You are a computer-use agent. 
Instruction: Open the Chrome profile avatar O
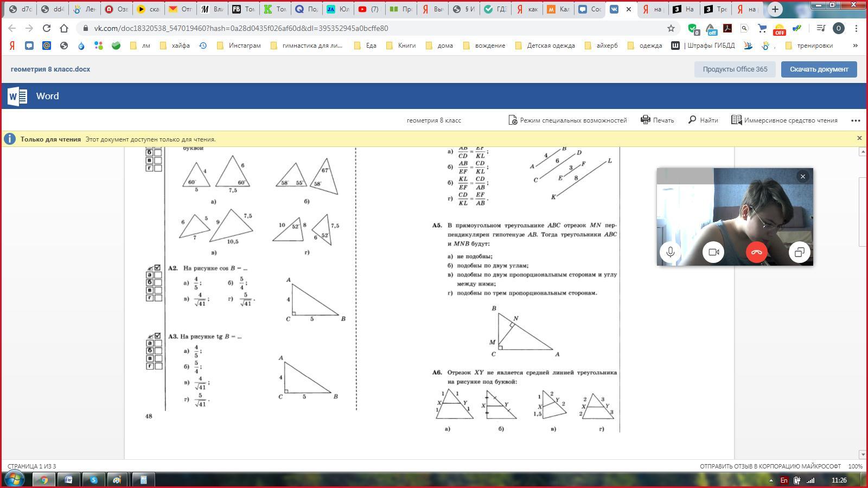(838, 28)
